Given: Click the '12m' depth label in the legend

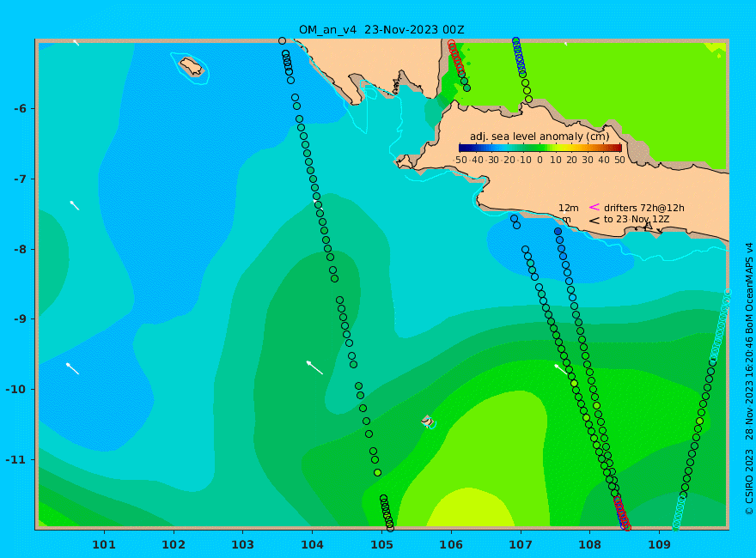Looking at the screenshot, I should pyautogui.click(x=569, y=208).
